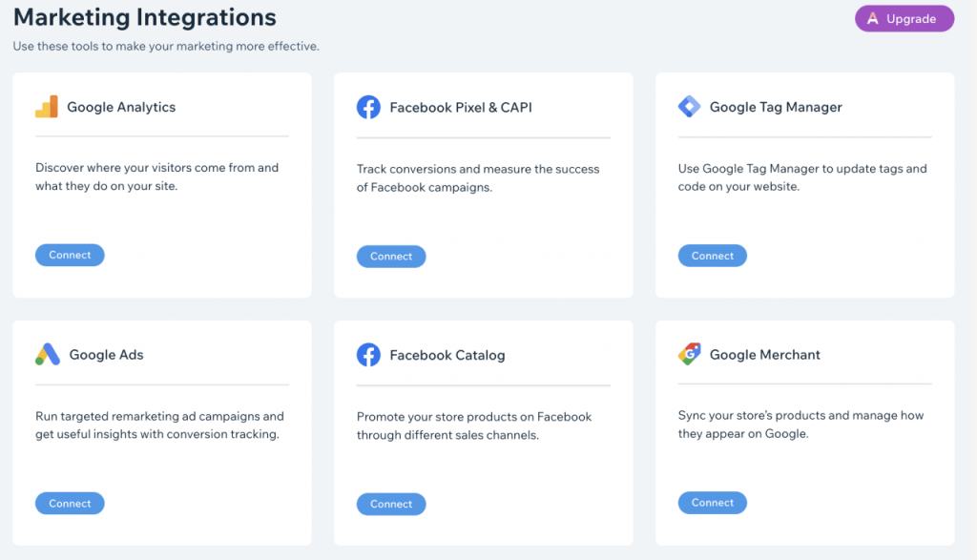Screen dimensions: 977x560
Task: Connect Google Tag Manager
Action: (x=712, y=255)
